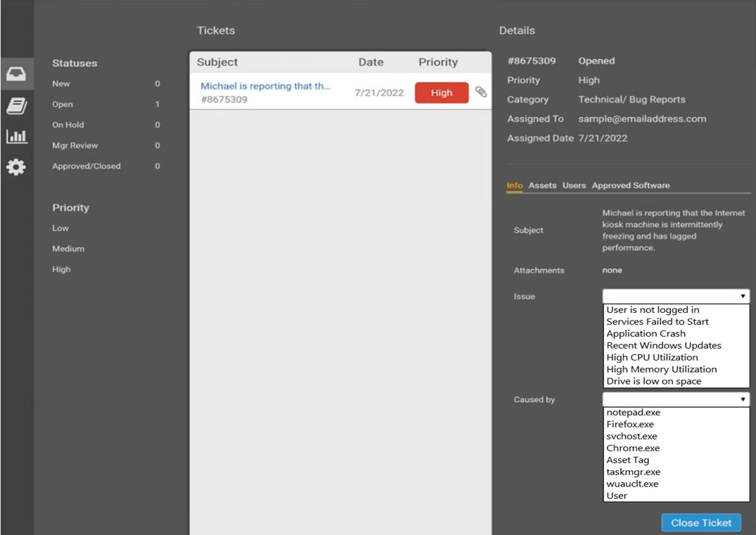Viewport: 756px width, 535px height.
Task: Switch to the Users tab
Action: coord(574,185)
